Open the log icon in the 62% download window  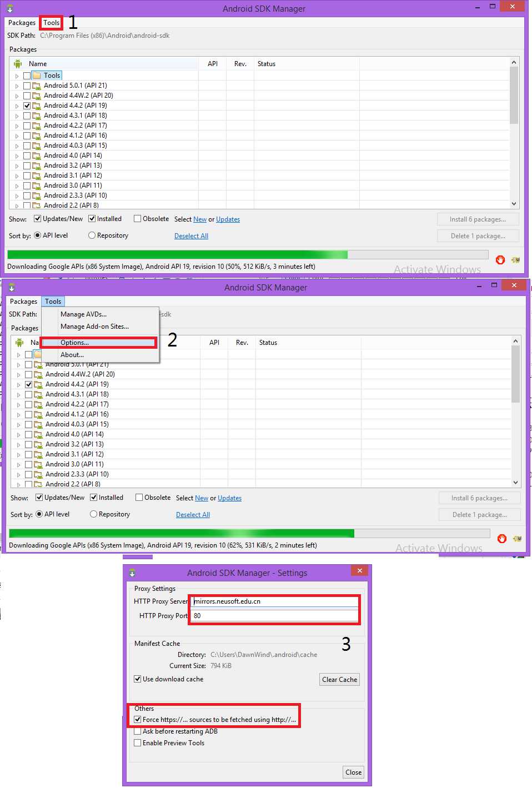point(518,539)
